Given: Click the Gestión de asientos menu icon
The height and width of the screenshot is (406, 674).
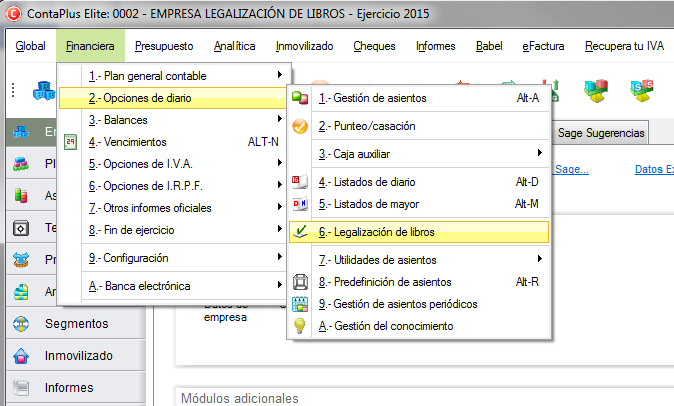Looking at the screenshot, I should pyautogui.click(x=300, y=98).
